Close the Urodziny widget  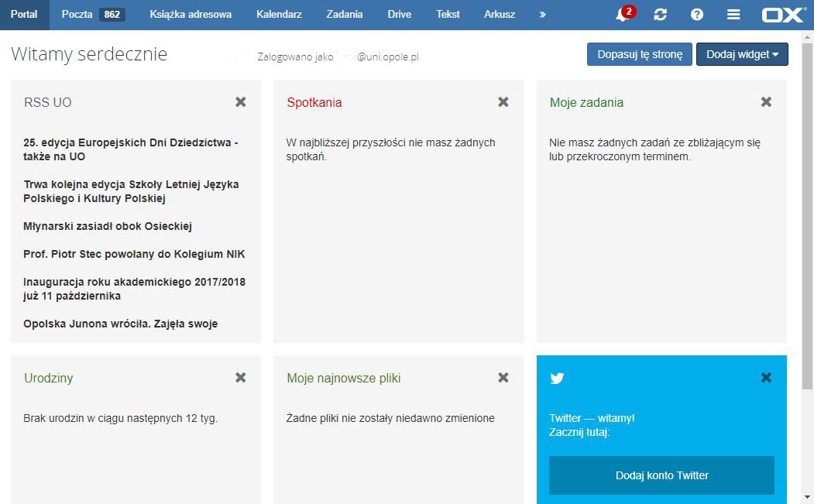(241, 378)
